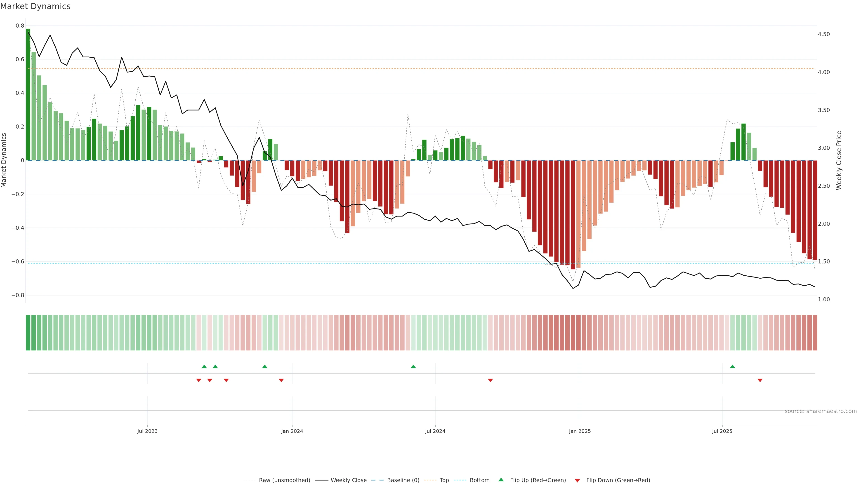
Task: Click the Flip Up marker near June 2024
Action: tap(413, 366)
